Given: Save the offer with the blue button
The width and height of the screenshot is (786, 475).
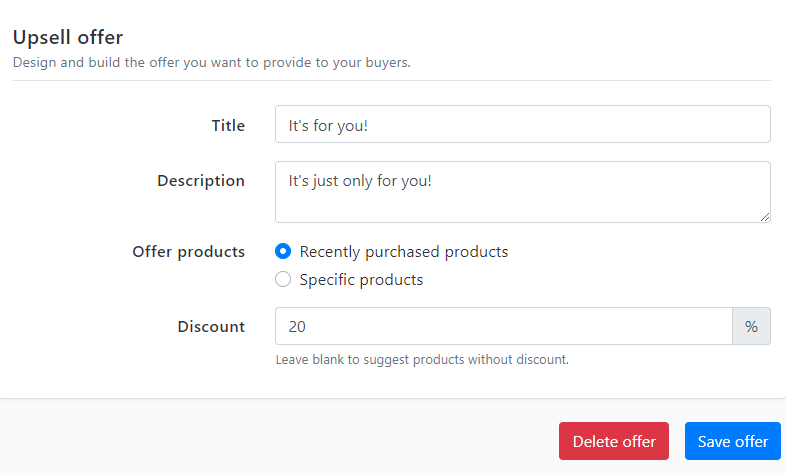Looking at the screenshot, I should [x=732, y=441].
